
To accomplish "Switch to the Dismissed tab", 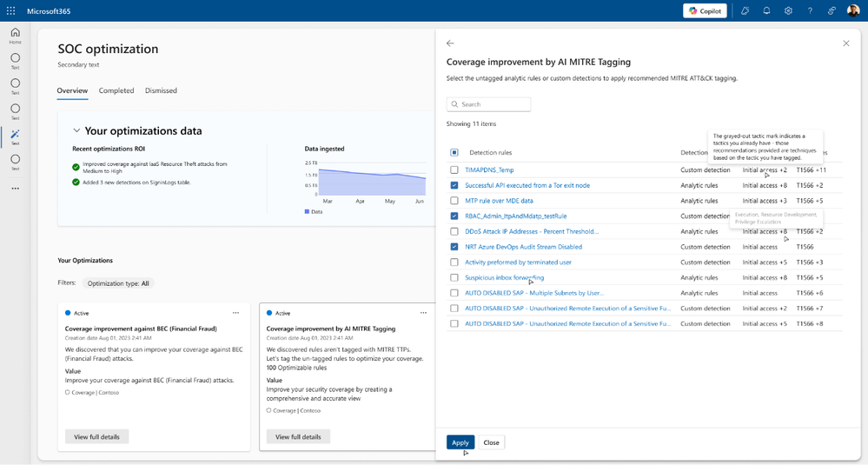I will 161,90.
